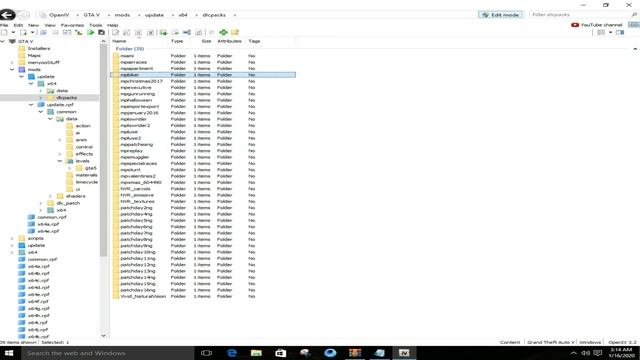Viewport: 640px width, 360px height.
Task: Collapse the mods tree node
Action: coord(12,69)
